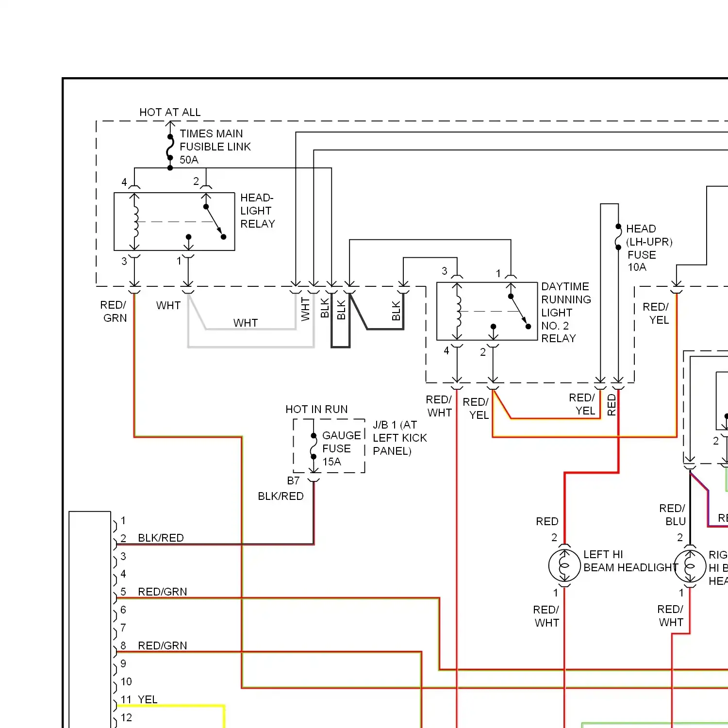Select the 'RED/GRN' label at connector pin 5
728x728 pixels.
click(162, 592)
